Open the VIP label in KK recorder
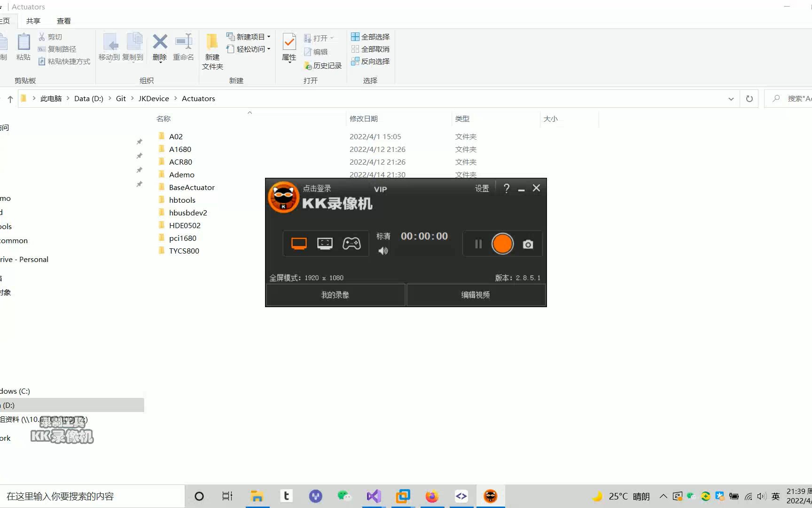Screen dimensions: 812x508 (381, 189)
